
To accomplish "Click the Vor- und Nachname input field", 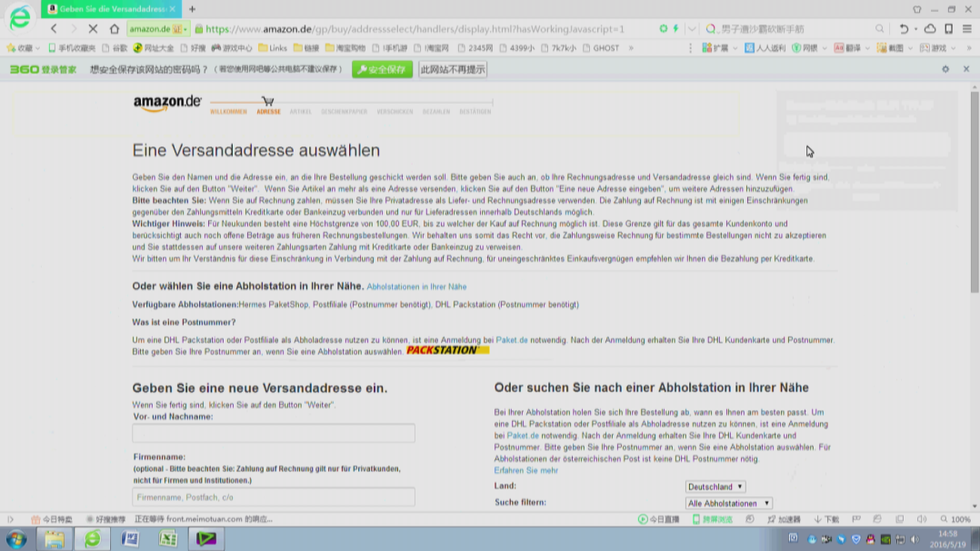I will 273,434.
